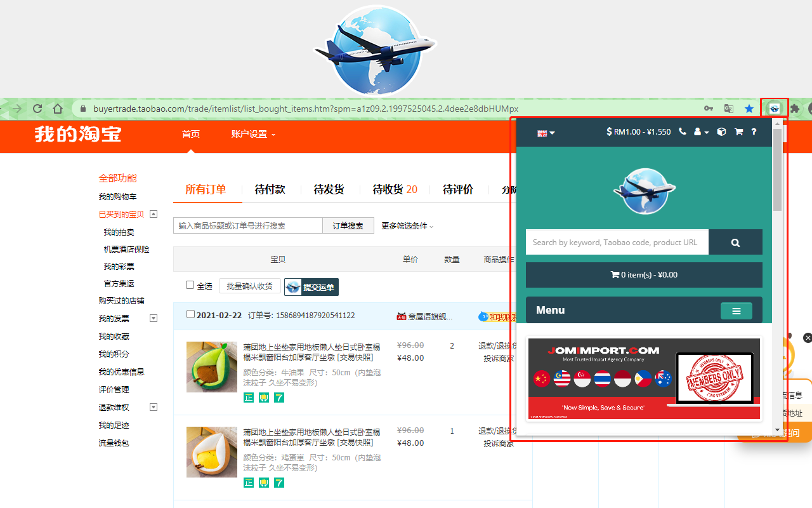Click the 7-day badge on egg cushion item
The image size is (812, 508).
coord(279,483)
